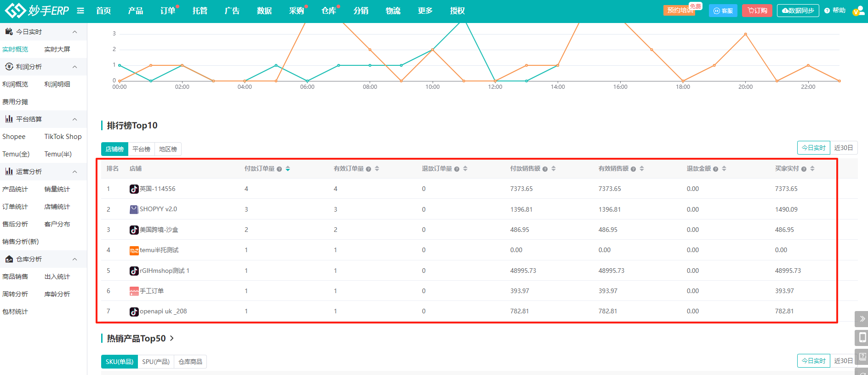Click the help icon next to 有效订单量
The image size is (868, 375).
[x=368, y=169]
